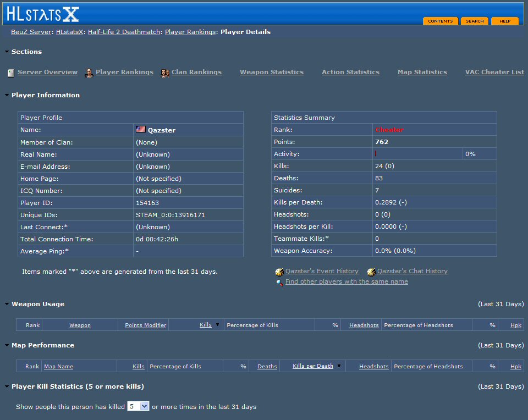Click the Event History icon
528x420 pixels.
[279, 272]
